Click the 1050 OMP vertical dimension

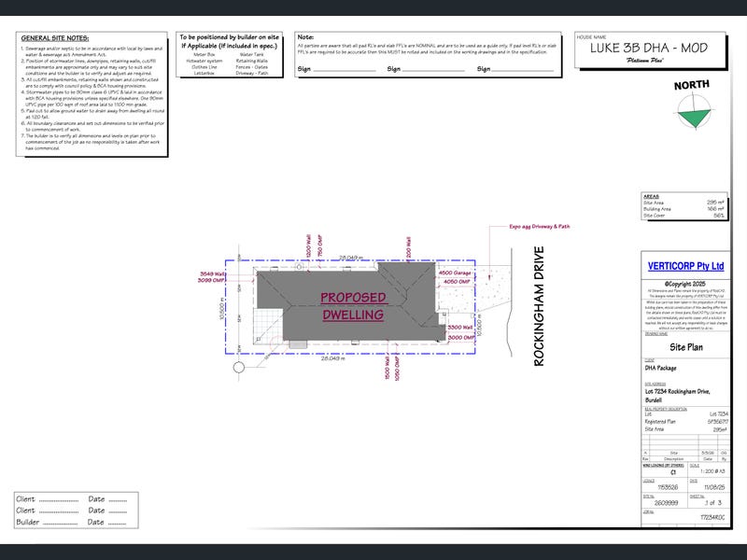(398, 368)
